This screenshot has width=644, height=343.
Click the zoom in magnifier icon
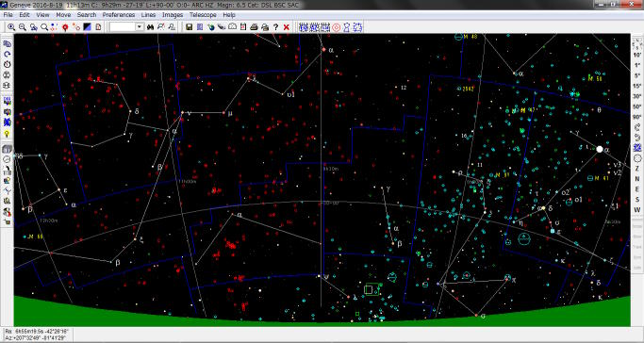11,27
